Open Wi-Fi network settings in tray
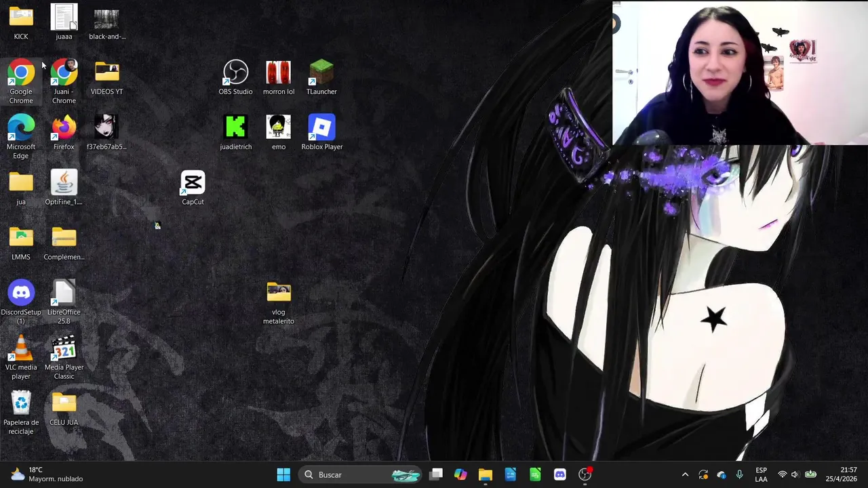868x488 pixels. [x=783, y=474]
